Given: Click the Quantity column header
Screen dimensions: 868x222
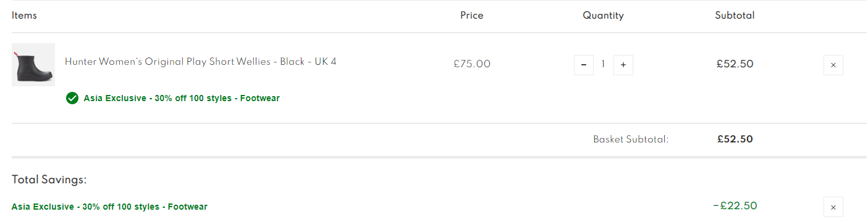Looking at the screenshot, I should coord(603,15).
